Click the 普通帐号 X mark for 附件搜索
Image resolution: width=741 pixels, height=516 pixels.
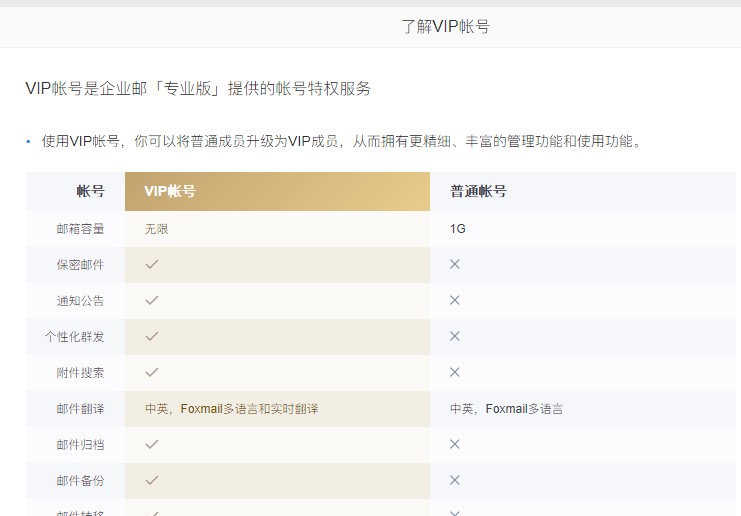click(454, 372)
